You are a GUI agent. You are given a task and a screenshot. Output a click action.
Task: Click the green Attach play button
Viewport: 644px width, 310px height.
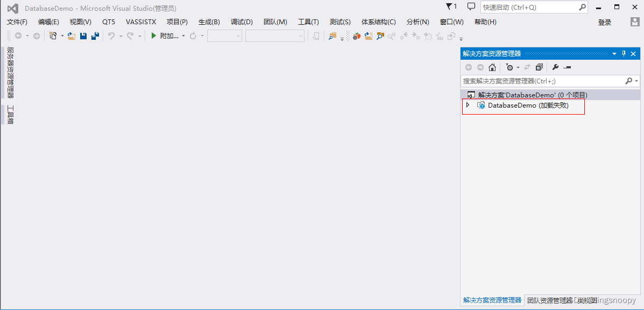pos(154,36)
